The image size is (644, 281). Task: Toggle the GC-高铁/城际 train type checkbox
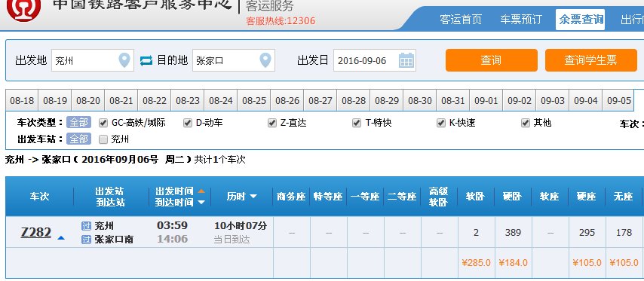(x=103, y=123)
